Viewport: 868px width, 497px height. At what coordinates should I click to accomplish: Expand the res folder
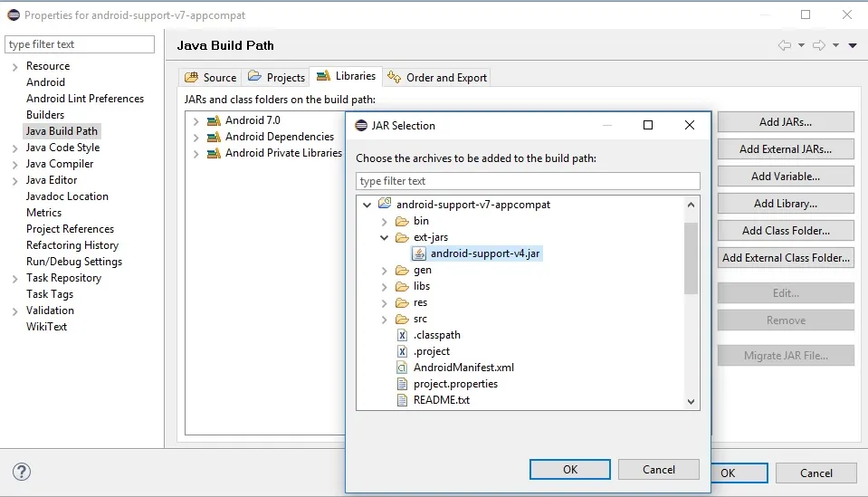(384, 303)
